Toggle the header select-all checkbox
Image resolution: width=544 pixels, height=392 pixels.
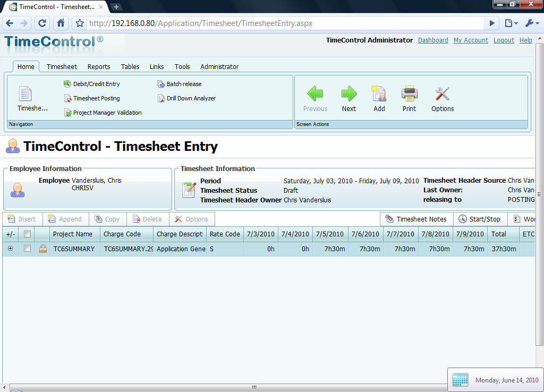[x=27, y=234]
